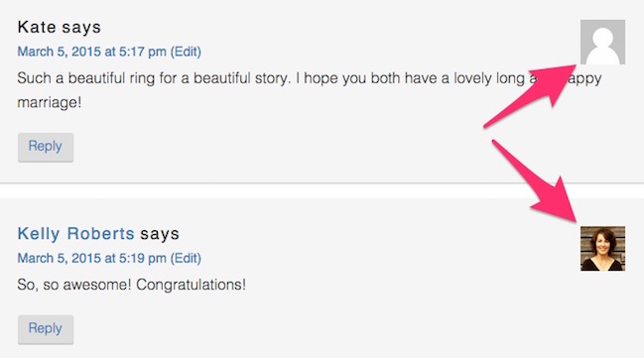Click "says" beside the Kelly Roberts name
This screenshot has width=644, height=358.
click(160, 234)
